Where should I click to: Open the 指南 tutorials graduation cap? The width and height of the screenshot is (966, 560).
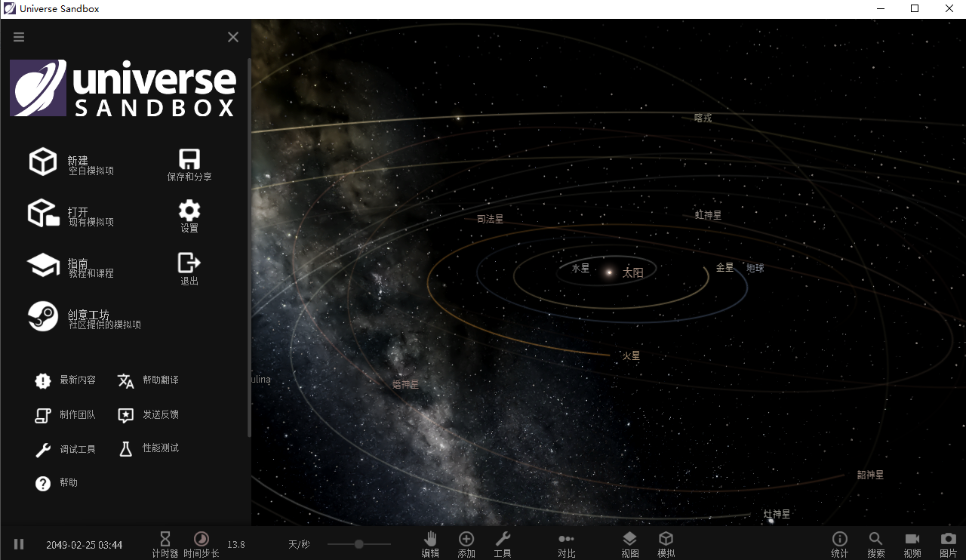click(x=43, y=265)
